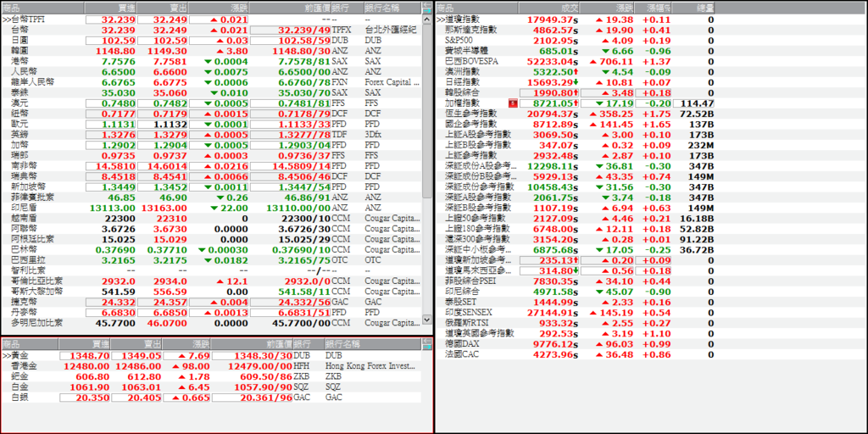
Task: Select the 香港金 row
Action: point(211,366)
